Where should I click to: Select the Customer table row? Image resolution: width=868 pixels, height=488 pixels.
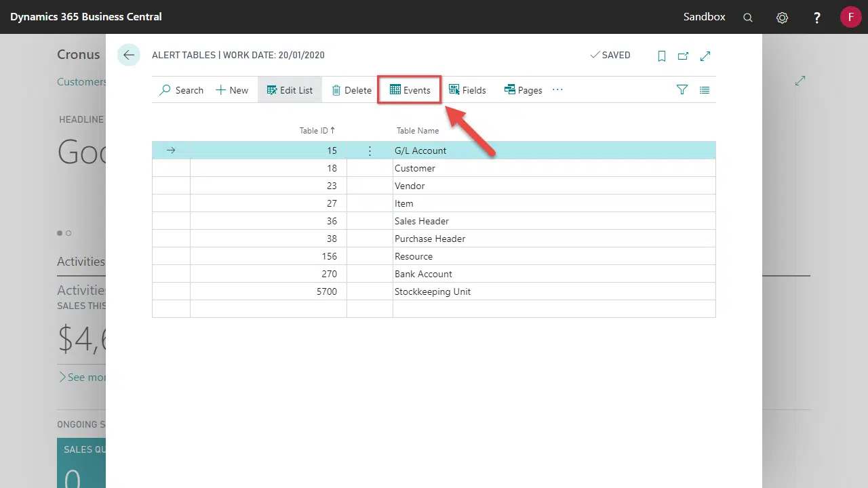415,168
